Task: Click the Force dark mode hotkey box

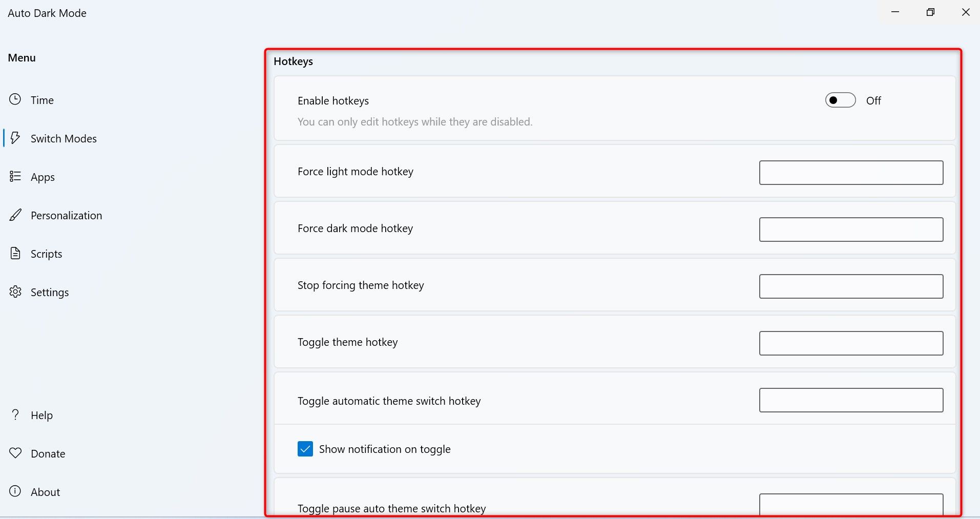Action: pos(851,230)
